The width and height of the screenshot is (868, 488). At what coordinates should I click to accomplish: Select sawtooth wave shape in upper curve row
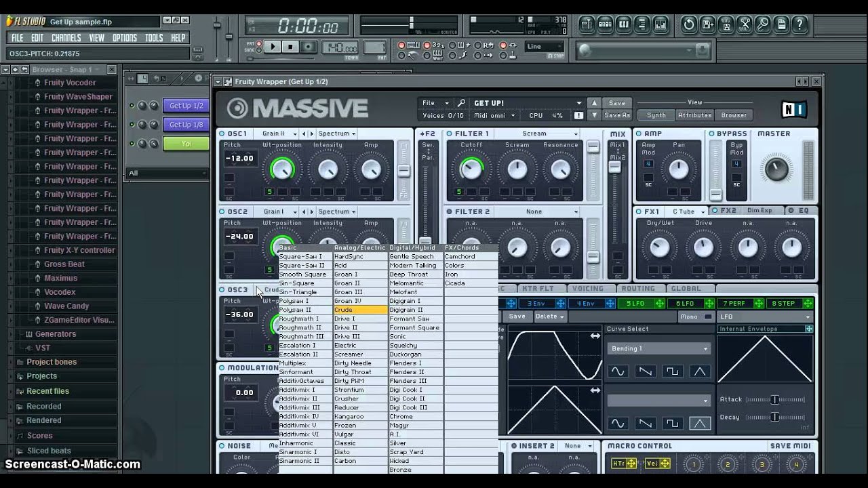coord(645,371)
